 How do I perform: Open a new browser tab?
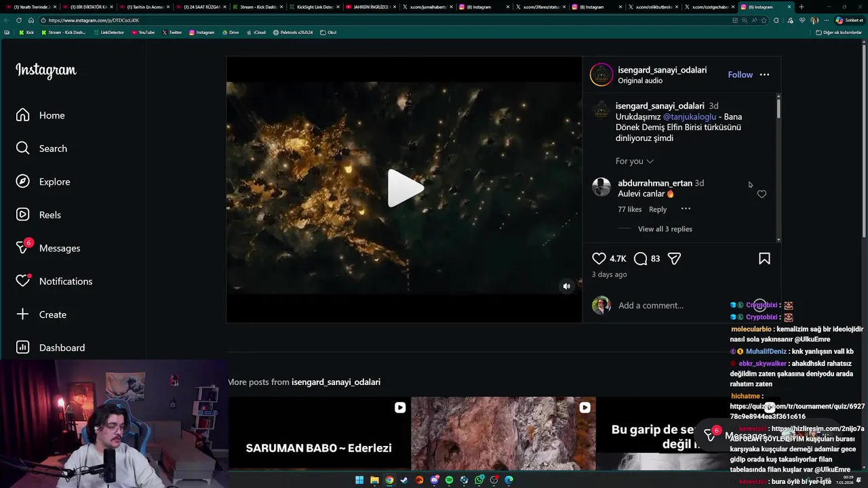[x=802, y=7]
